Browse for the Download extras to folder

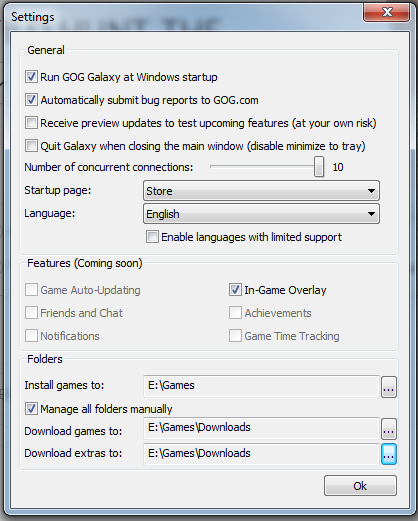389,454
